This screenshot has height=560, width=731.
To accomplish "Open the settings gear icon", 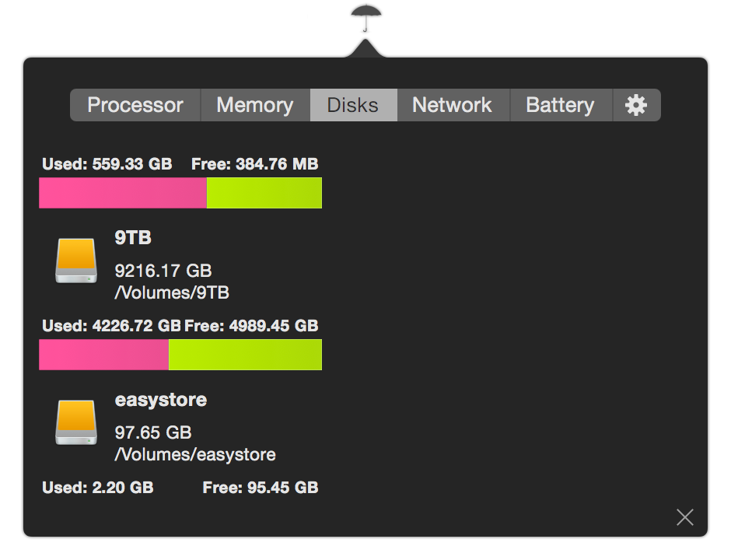I will tap(636, 105).
